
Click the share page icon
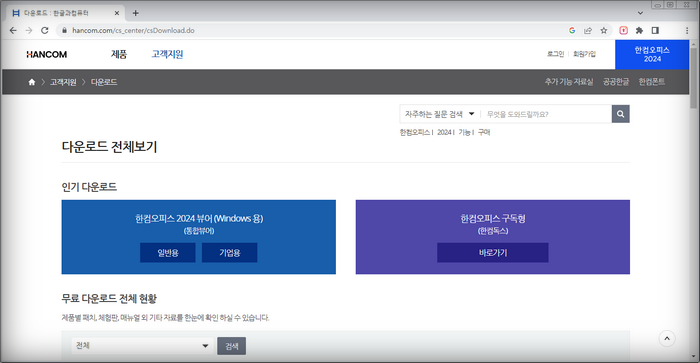(588, 30)
